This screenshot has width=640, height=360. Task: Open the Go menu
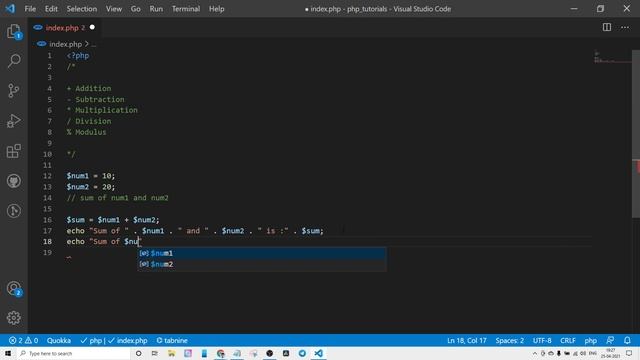click(136, 9)
